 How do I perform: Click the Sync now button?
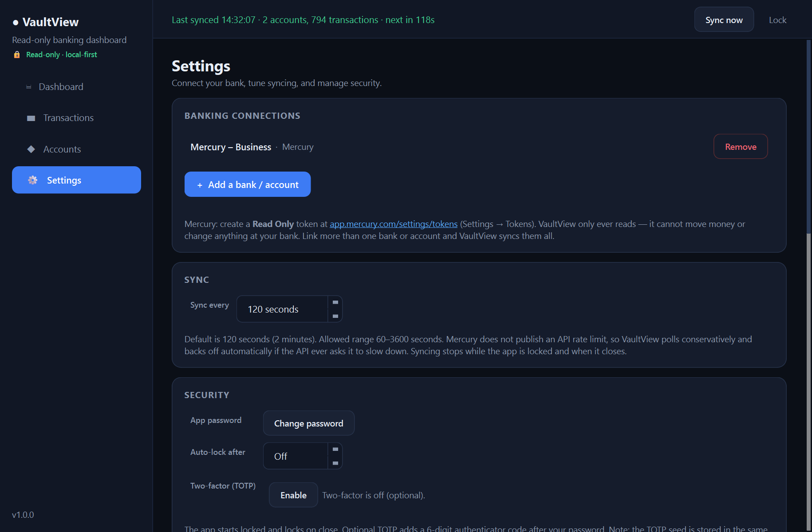724,20
